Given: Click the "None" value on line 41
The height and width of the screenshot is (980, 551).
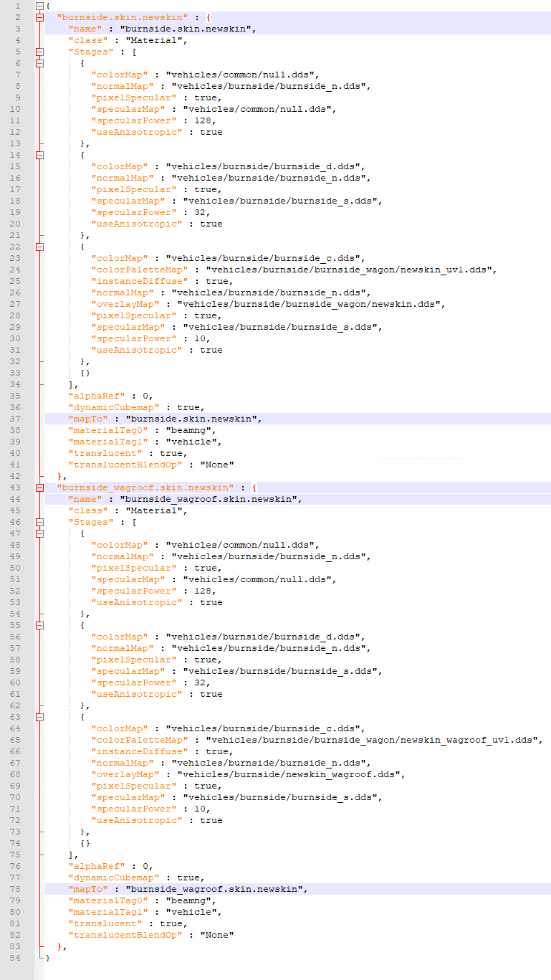Looking at the screenshot, I should (x=217, y=465).
